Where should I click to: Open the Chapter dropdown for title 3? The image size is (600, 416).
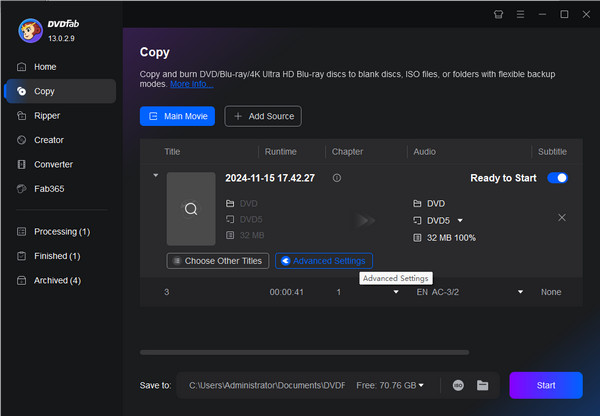(396, 292)
